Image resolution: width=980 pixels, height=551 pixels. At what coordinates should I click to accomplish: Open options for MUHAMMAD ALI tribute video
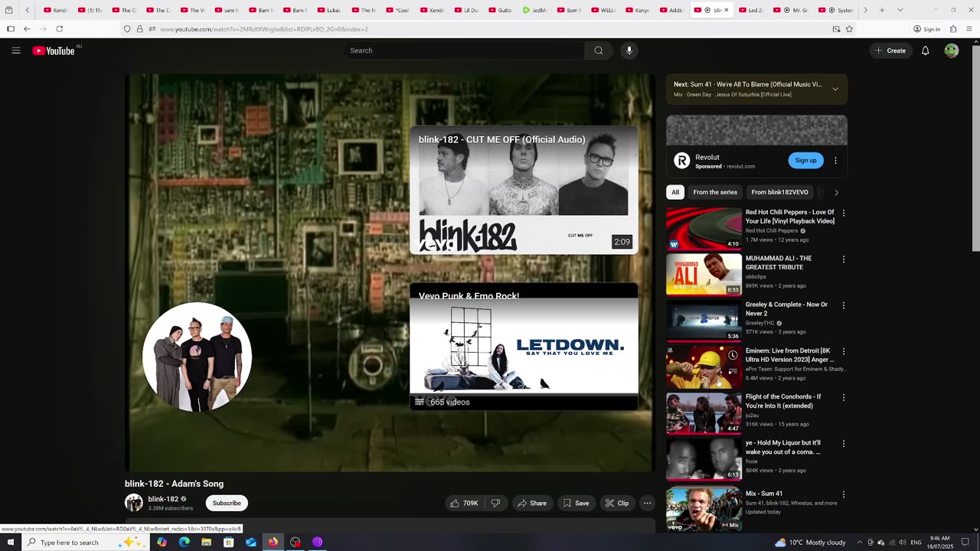(x=844, y=259)
